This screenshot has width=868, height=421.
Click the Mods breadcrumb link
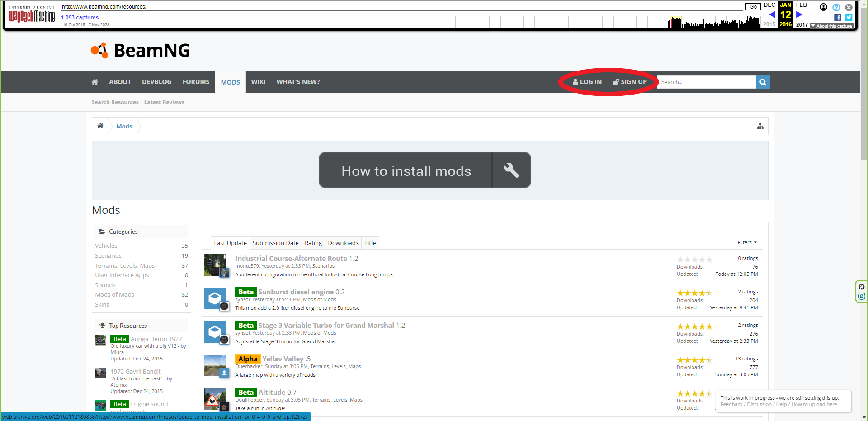[124, 126]
